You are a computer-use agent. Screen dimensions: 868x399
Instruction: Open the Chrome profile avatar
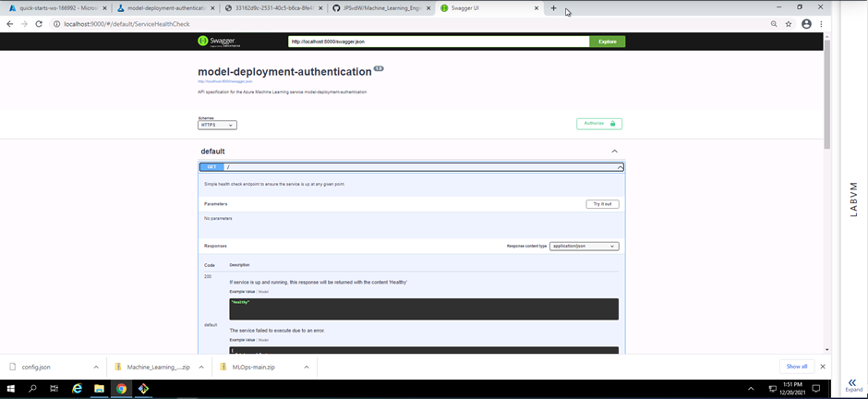(806, 24)
